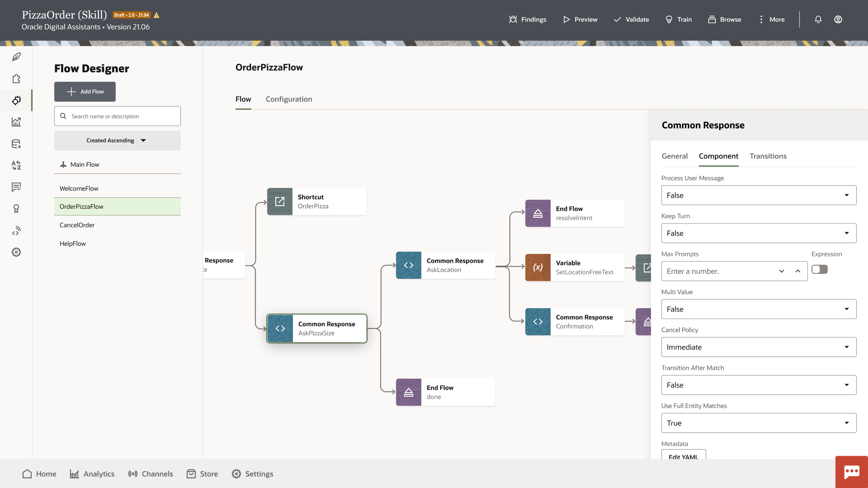Screen dimensions: 868x488
Task: Select the Flow Designer sidebar icon
Action: tap(16, 100)
